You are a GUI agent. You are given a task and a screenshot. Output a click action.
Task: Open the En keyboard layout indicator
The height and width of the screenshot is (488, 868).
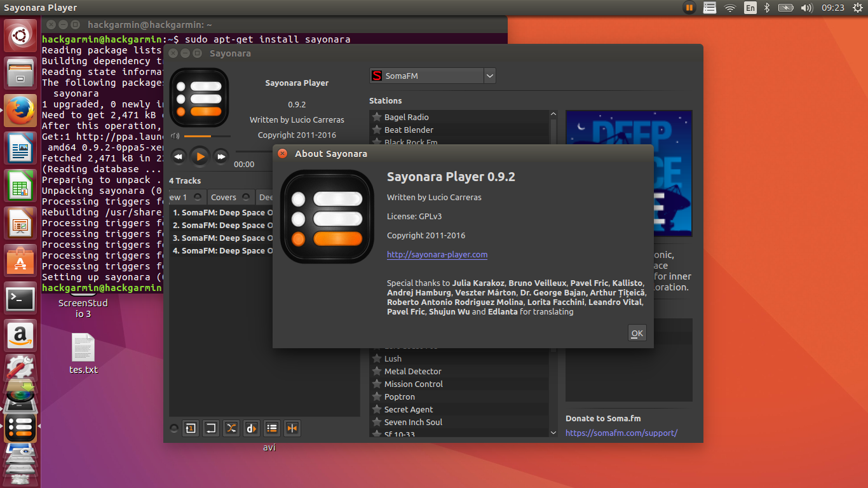(750, 8)
